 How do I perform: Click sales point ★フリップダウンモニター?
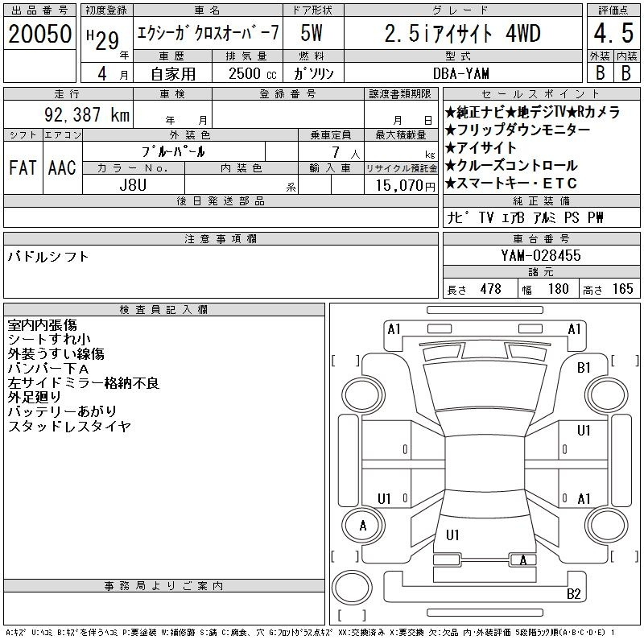tap(518, 130)
